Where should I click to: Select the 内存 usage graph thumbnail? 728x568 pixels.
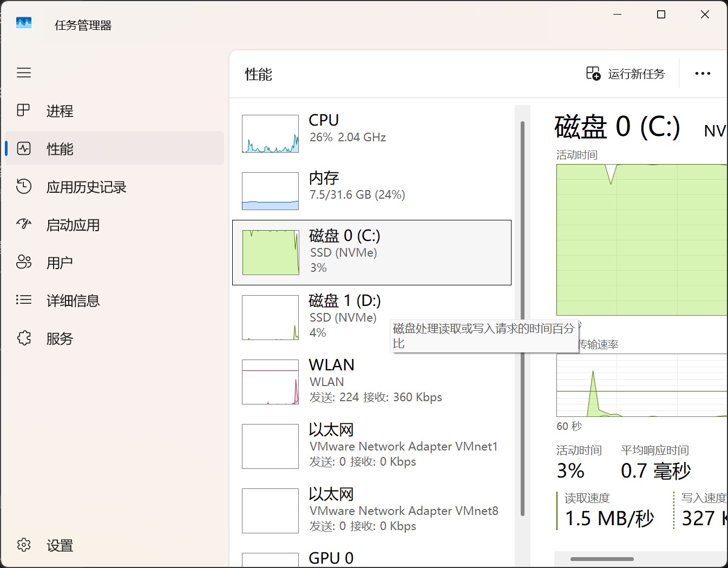[x=270, y=191]
